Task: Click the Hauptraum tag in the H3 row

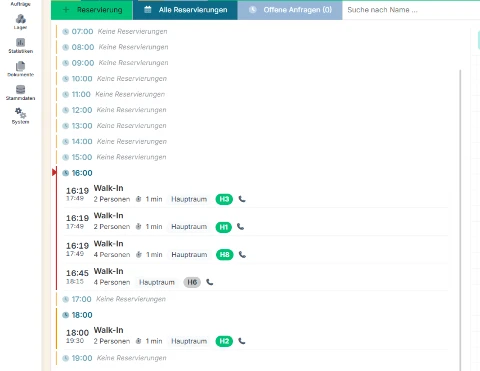Action: [189, 199]
